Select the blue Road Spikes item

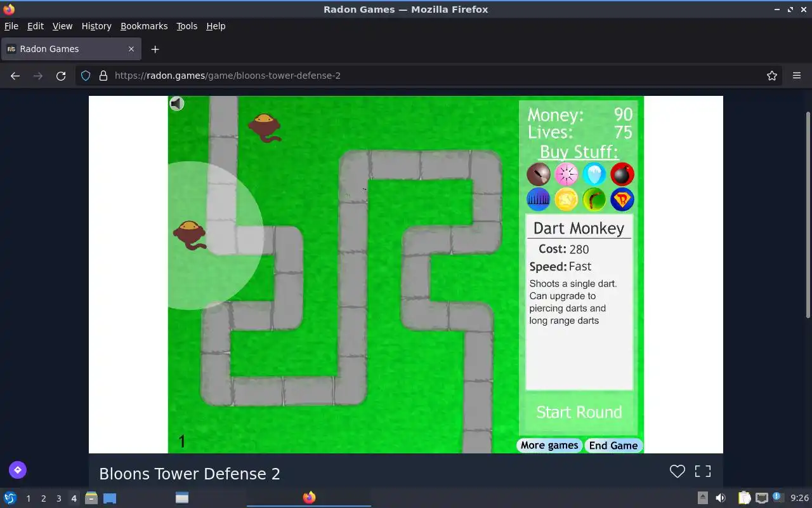coord(539,199)
